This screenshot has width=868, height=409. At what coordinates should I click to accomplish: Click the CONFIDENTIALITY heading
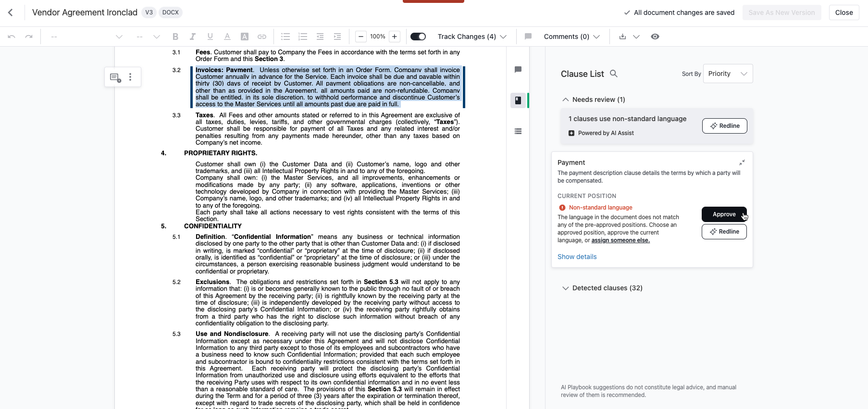pyautogui.click(x=213, y=226)
